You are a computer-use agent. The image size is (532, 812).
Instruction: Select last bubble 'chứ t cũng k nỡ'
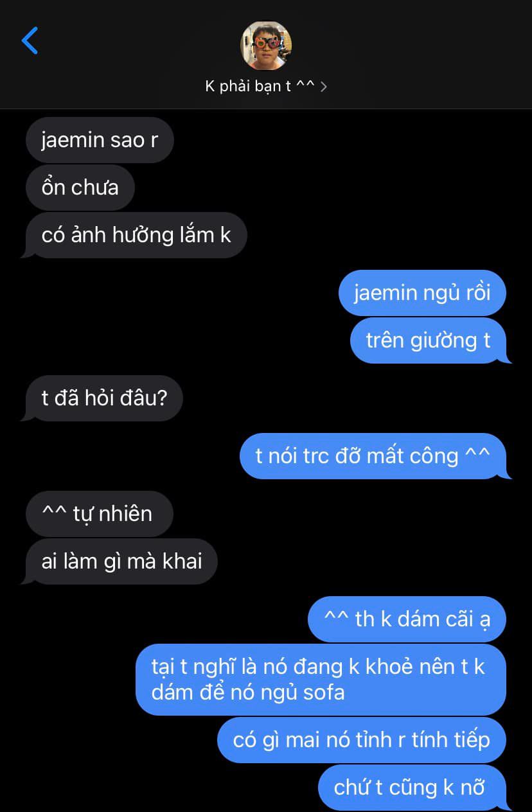pyautogui.click(x=413, y=788)
